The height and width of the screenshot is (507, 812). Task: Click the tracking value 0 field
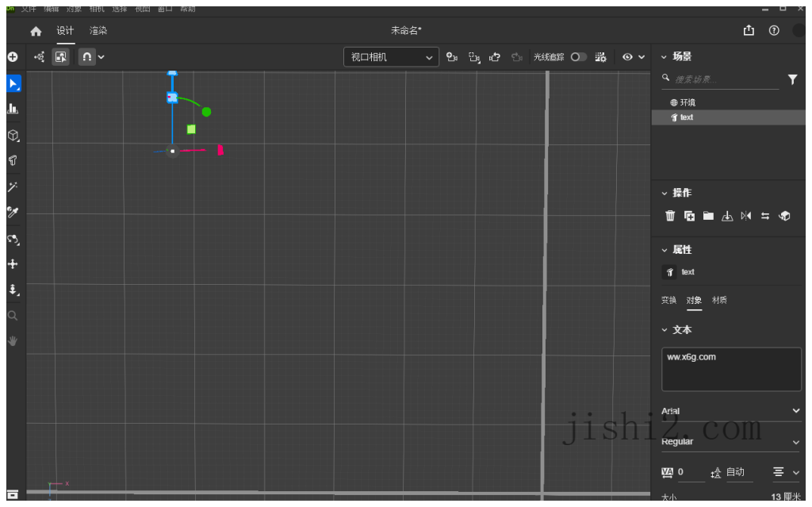coord(690,472)
